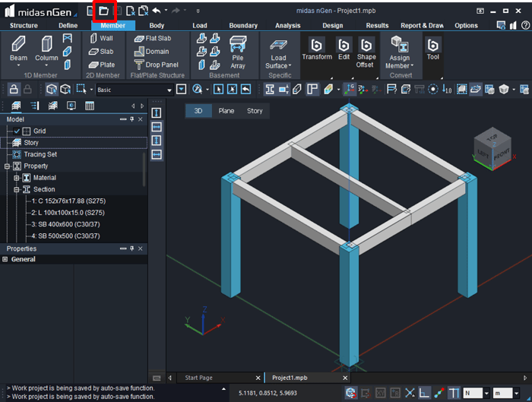Click the Open file folder icon
The width and height of the screenshot is (532, 402).
pyautogui.click(x=104, y=11)
